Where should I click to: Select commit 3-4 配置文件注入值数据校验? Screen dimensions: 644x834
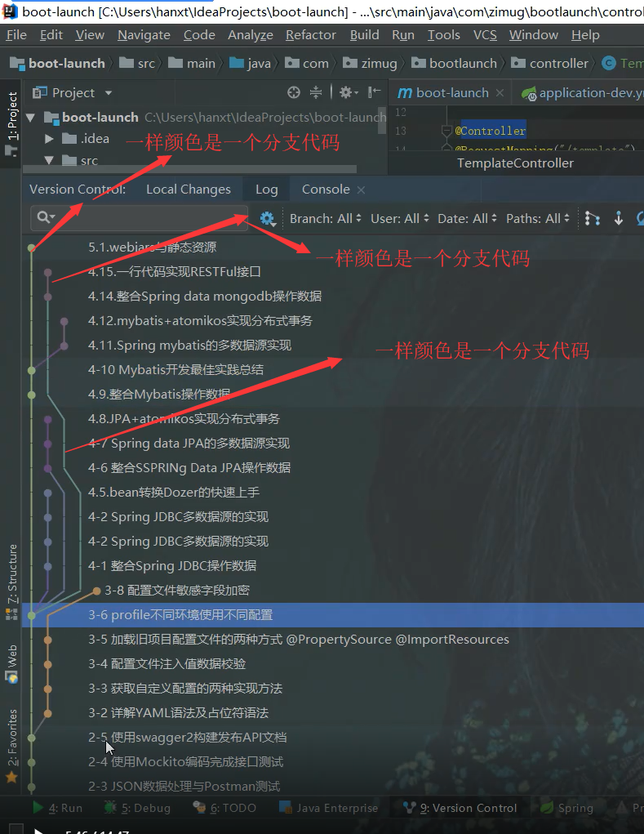pyautogui.click(x=167, y=664)
